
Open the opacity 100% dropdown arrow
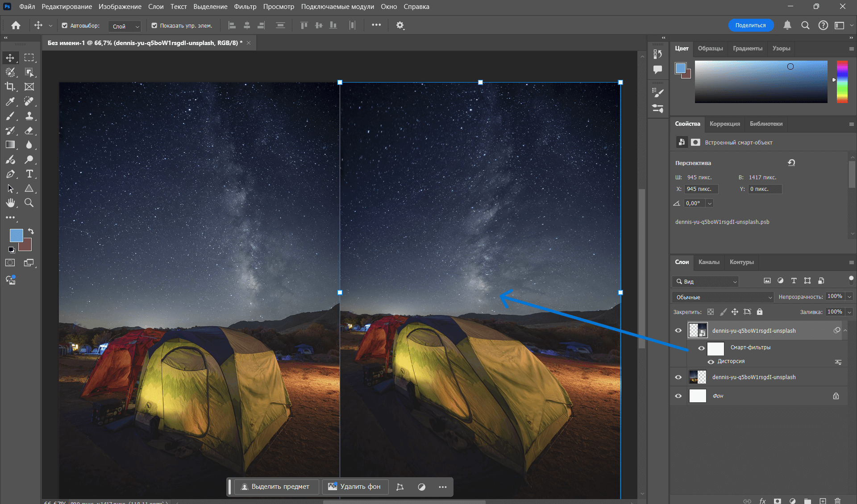tap(850, 297)
